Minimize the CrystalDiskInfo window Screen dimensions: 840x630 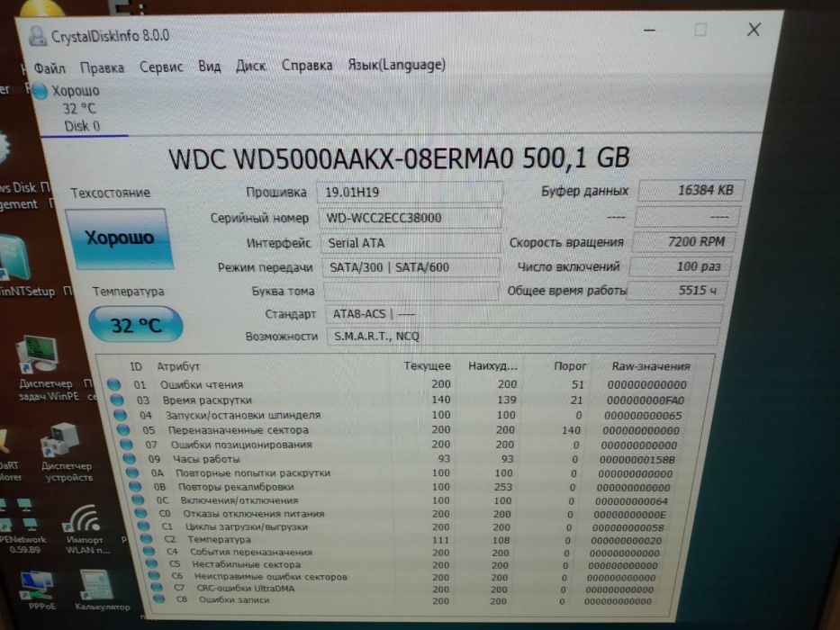[649, 30]
